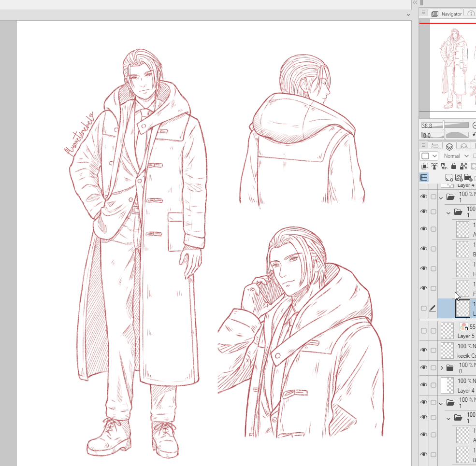476x466 pixels.
Task: Click the Set as Reference Layer lighthouse icon
Action: coord(434,166)
